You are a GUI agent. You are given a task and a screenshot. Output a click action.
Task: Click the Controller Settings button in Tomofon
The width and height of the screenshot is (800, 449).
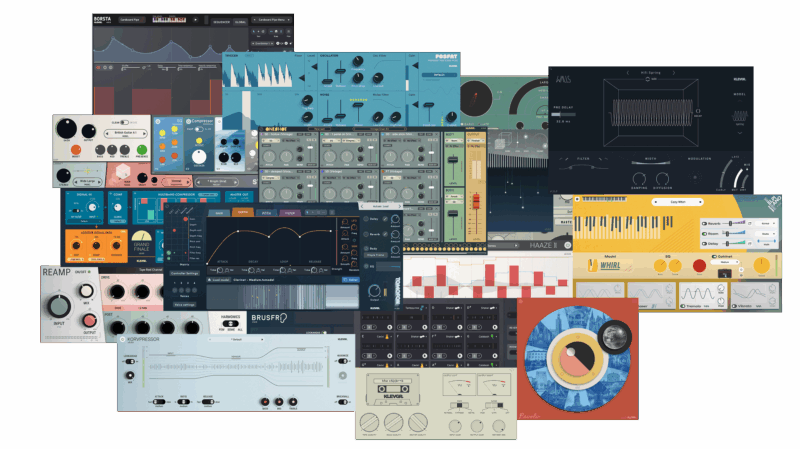pos(185,273)
